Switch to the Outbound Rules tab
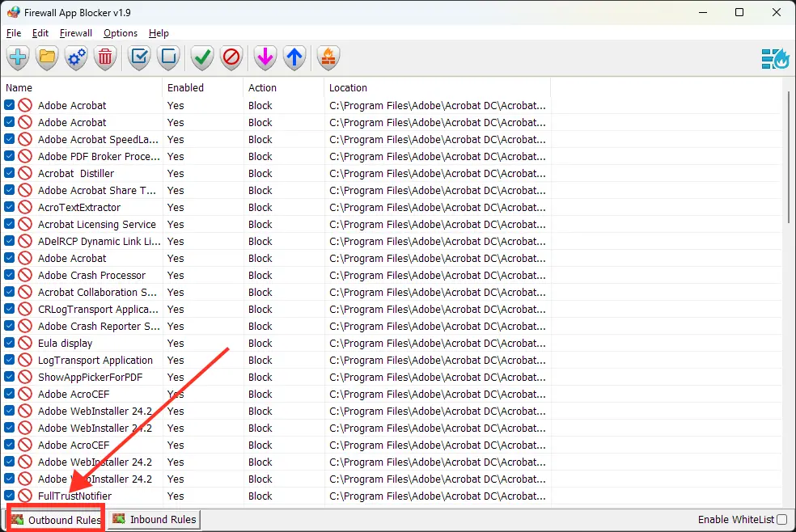 (56, 520)
